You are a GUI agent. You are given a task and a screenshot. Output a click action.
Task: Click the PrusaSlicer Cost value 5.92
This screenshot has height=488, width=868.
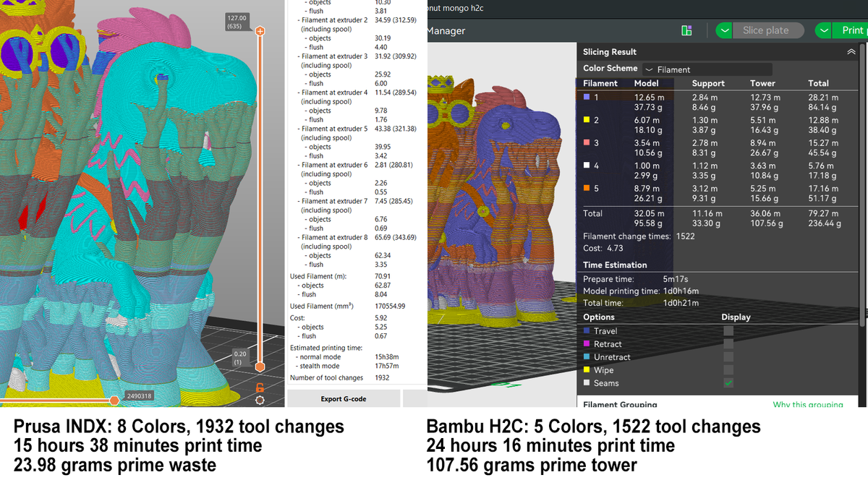coord(381,317)
